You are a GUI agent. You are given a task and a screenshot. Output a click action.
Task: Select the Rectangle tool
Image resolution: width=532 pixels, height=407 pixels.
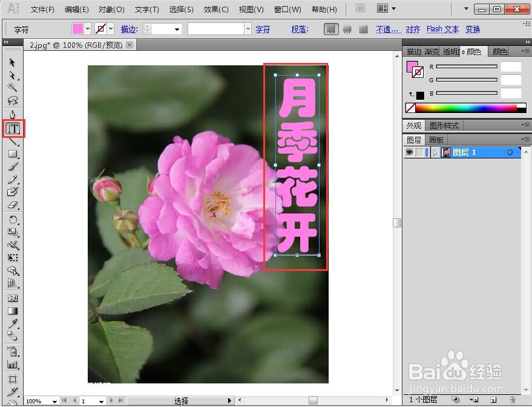click(13, 154)
